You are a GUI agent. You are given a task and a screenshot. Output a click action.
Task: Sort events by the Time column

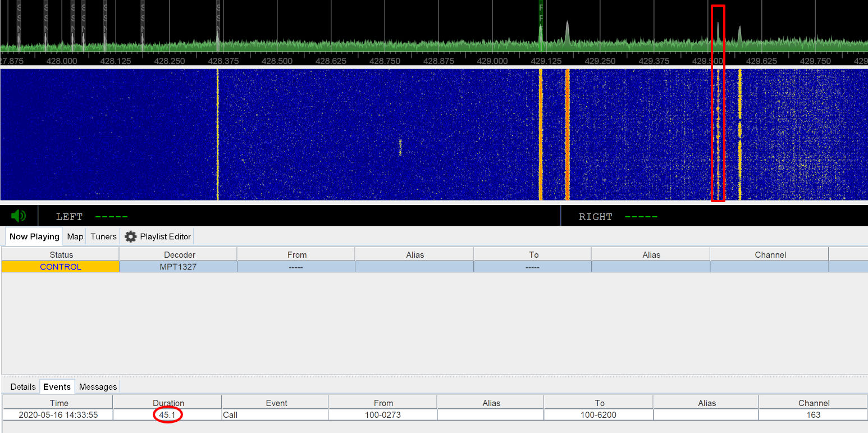[x=58, y=403]
